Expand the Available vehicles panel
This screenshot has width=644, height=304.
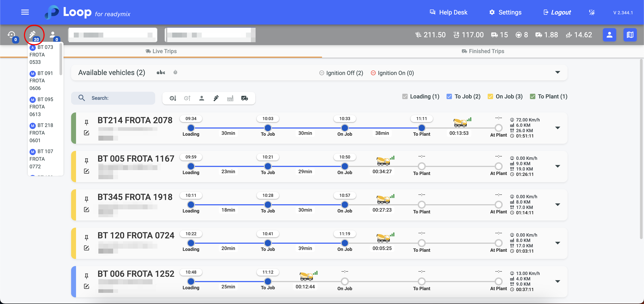pyautogui.click(x=557, y=72)
